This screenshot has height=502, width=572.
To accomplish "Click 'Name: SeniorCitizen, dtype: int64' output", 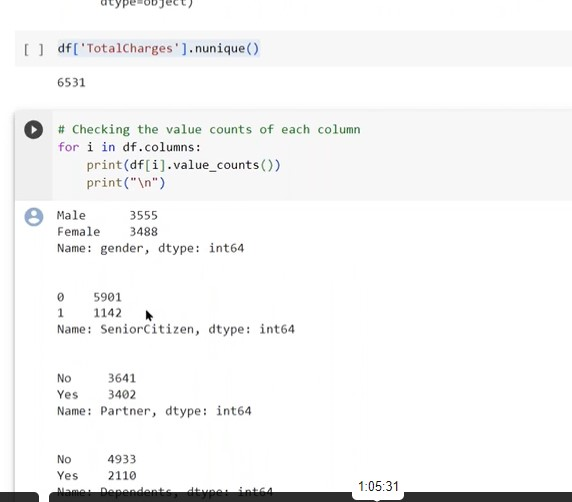I will (x=176, y=329).
